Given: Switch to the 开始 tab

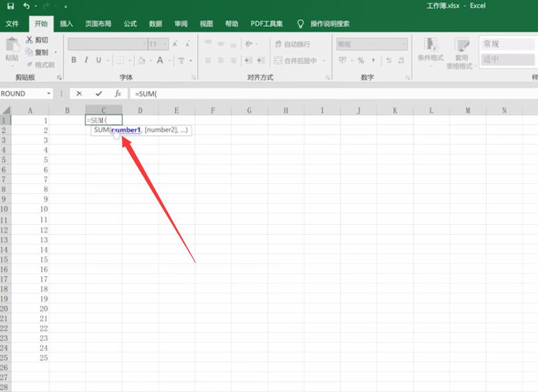Looking at the screenshot, I should 41,23.
